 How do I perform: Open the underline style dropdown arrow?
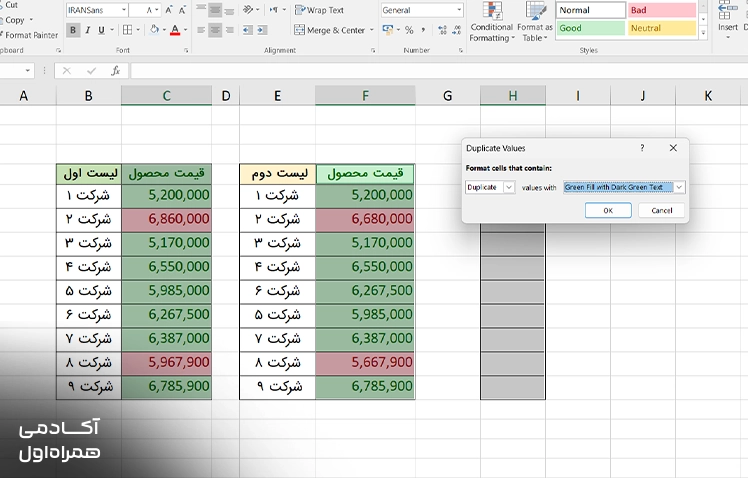coord(113,30)
